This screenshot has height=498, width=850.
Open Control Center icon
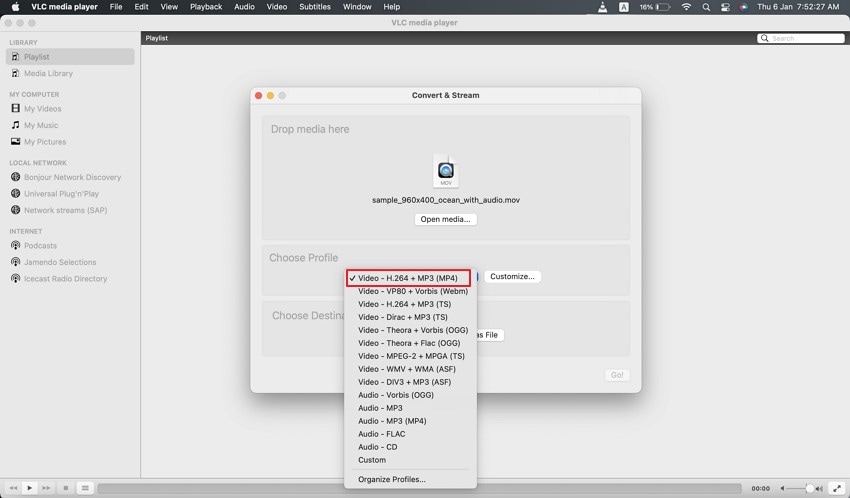coord(725,7)
